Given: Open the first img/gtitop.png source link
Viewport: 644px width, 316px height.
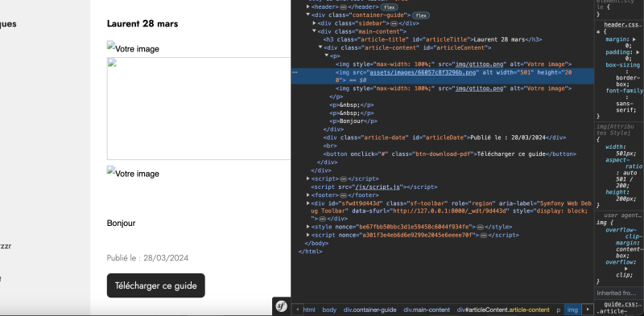Looking at the screenshot, I should [x=479, y=64].
